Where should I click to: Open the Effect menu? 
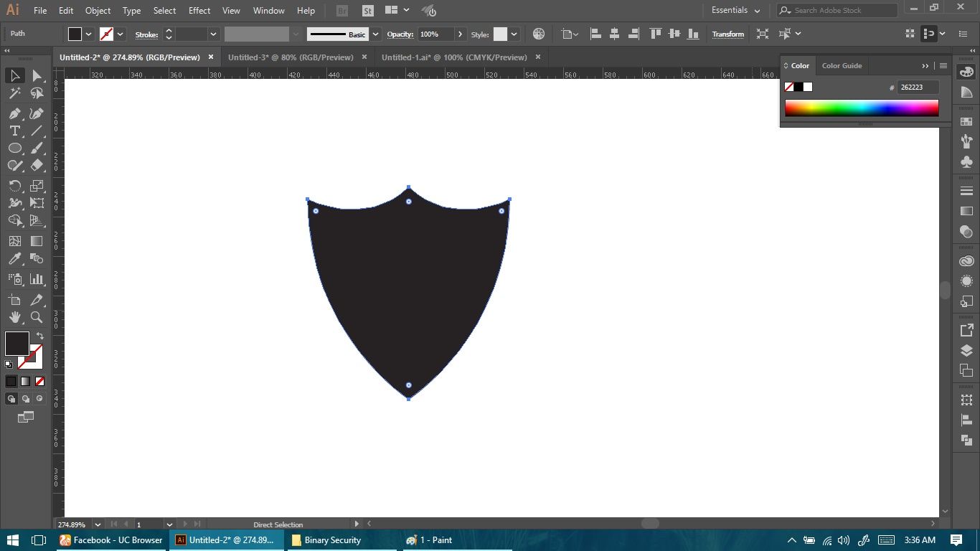pyautogui.click(x=199, y=11)
